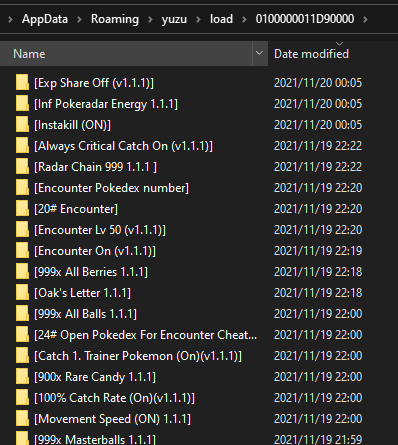Screen dimensions: 398x445
Task: Sort by Date modified column header
Action: (x=311, y=54)
